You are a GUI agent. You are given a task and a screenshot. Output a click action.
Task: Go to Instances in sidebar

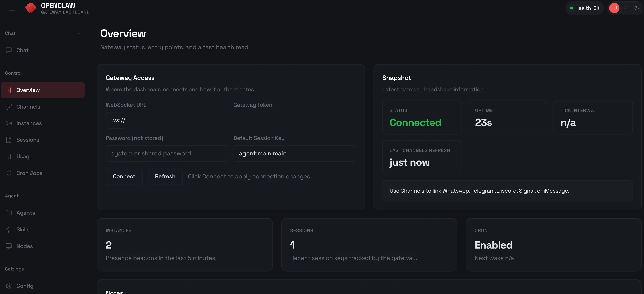pos(29,123)
